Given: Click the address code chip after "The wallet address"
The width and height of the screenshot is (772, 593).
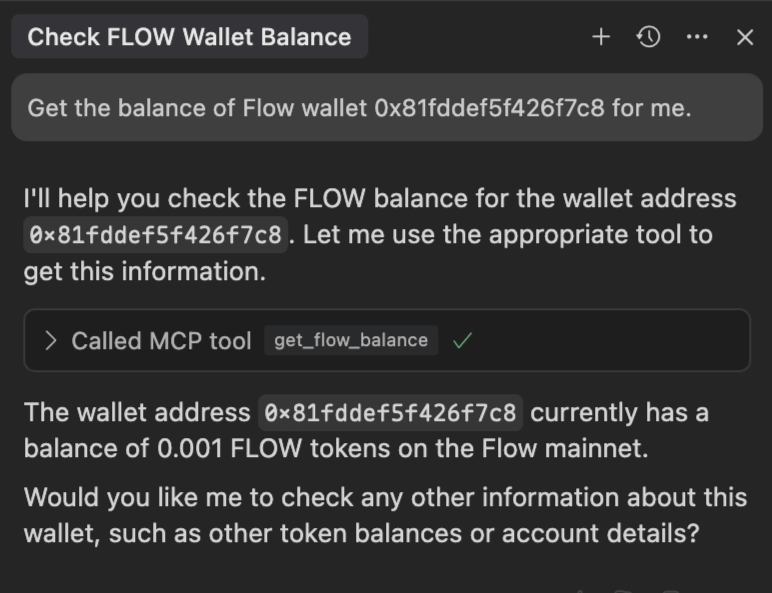Looking at the screenshot, I should point(391,412).
